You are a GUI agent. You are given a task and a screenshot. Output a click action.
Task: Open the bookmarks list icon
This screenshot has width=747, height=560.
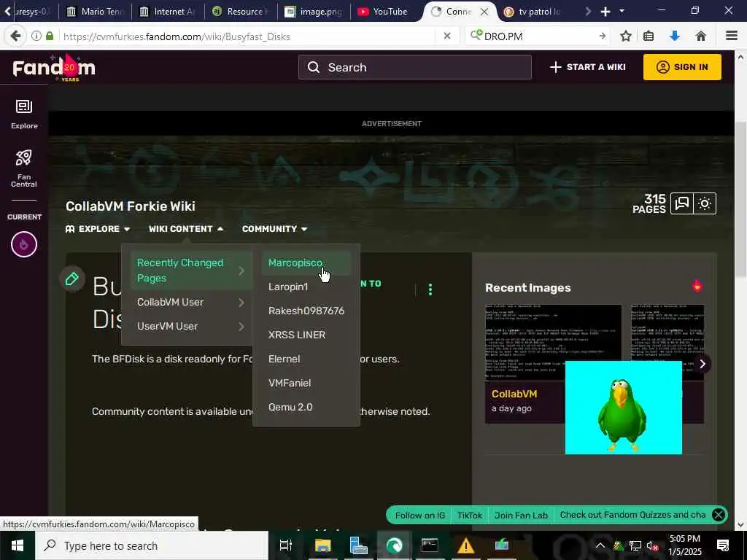[649, 36]
